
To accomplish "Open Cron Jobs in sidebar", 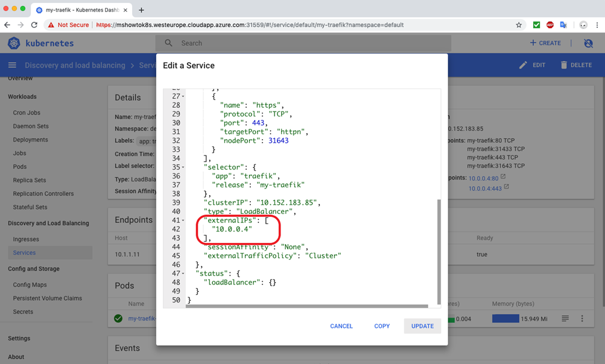I will point(27,113).
